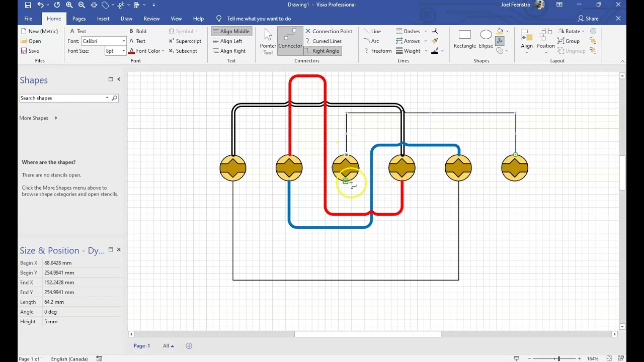Toggle Align Middle text alignment
644x362 pixels.
click(x=231, y=31)
